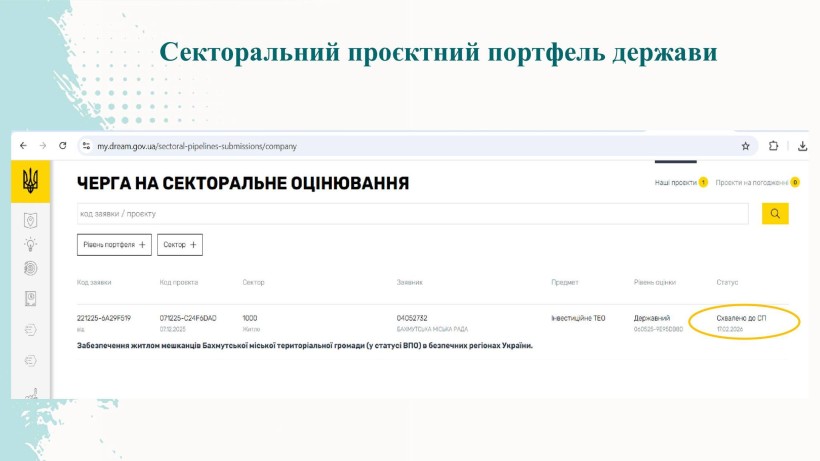Viewport: 820px width, 461px height.
Task: Open site info icon left of the URL
Action: pyautogui.click(x=87, y=146)
